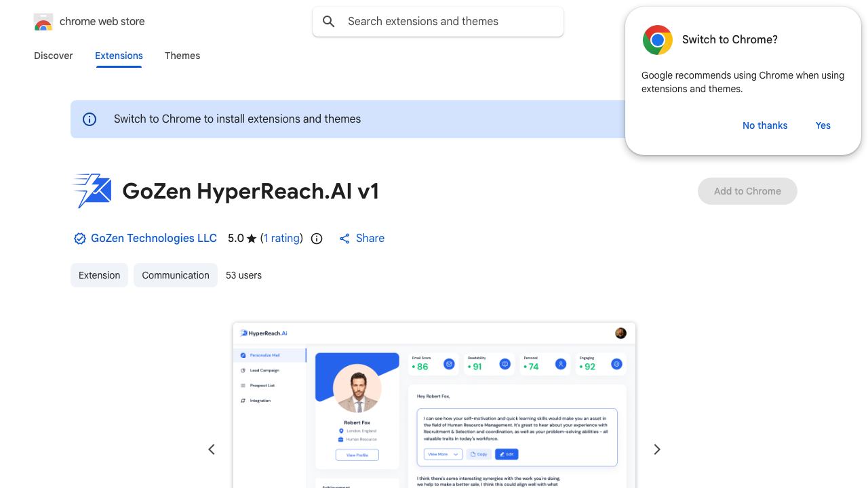Viewport: 868px width, 488px height.
Task: Click the Extension category chip
Action: click(99, 275)
